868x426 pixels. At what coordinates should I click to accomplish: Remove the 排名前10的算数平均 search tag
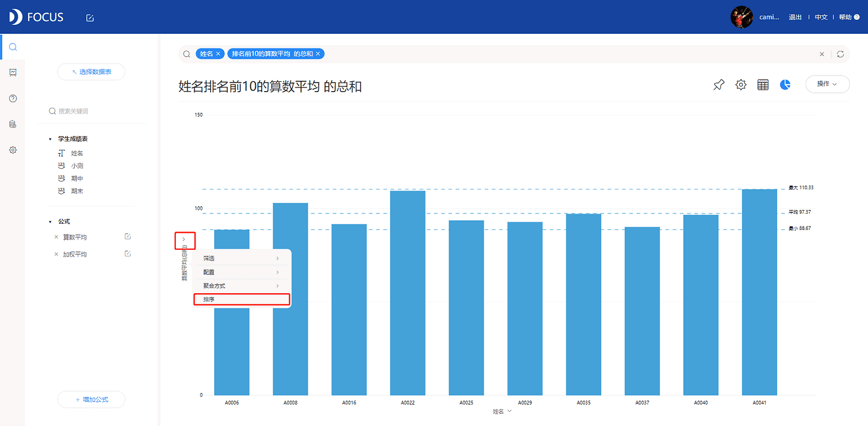[x=318, y=54]
